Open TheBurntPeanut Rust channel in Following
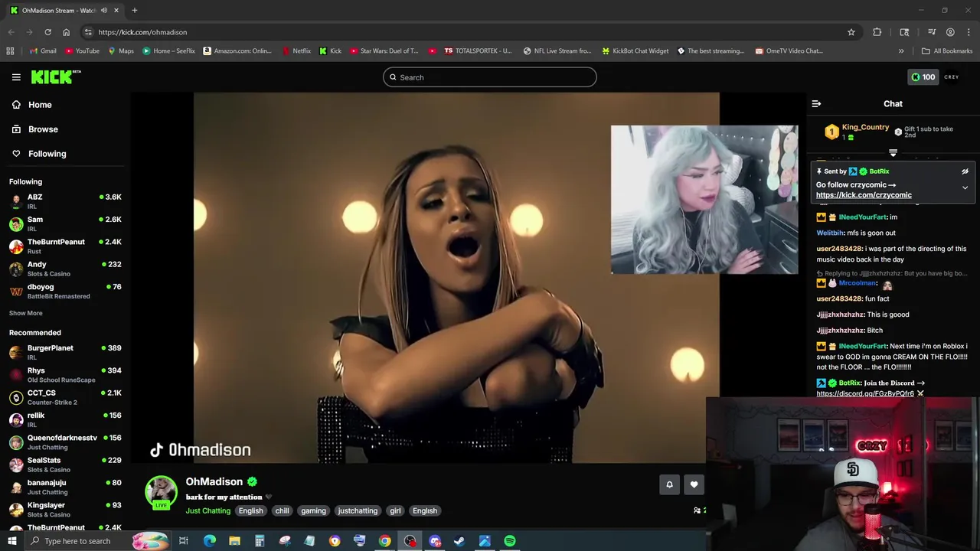 tap(64, 246)
